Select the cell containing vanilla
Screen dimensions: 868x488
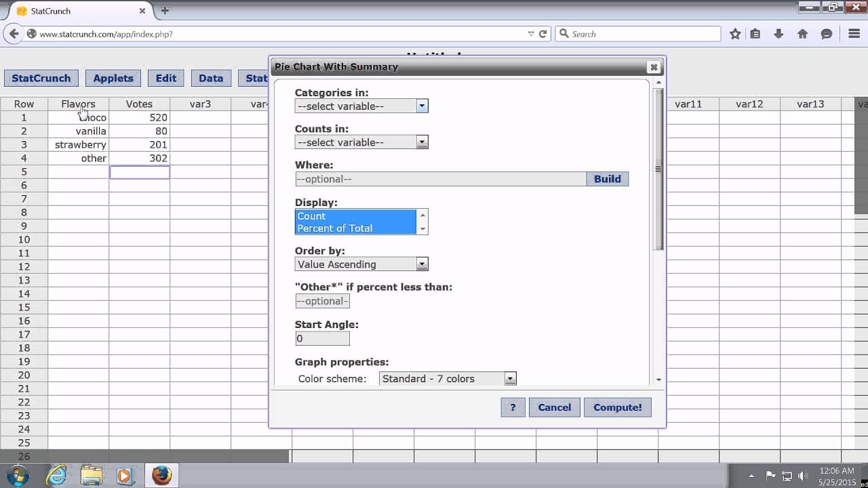point(78,131)
